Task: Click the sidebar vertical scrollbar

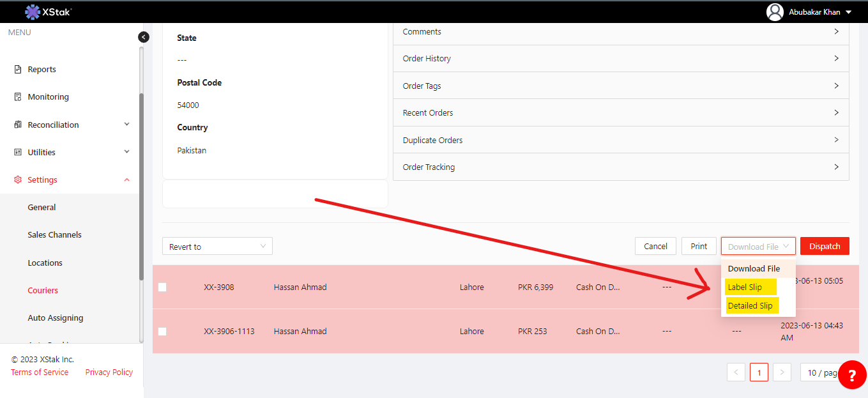Action: pyautogui.click(x=141, y=185)
